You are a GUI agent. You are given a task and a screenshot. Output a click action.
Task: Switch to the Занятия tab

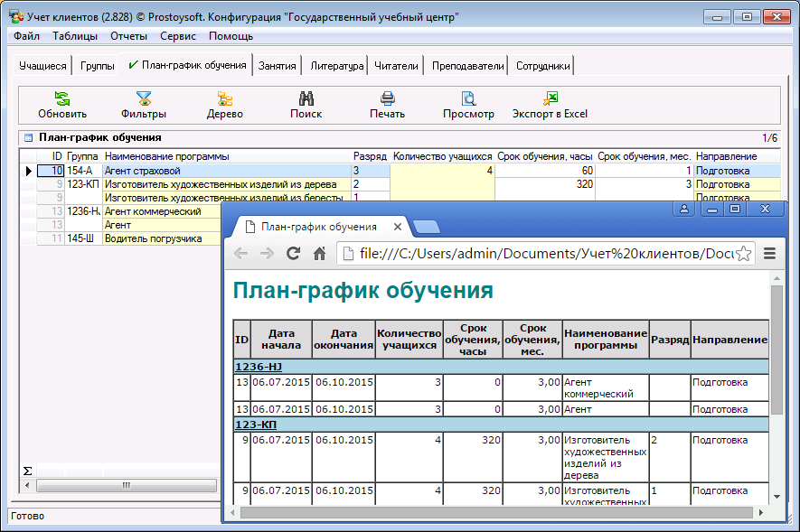point(277,66)
